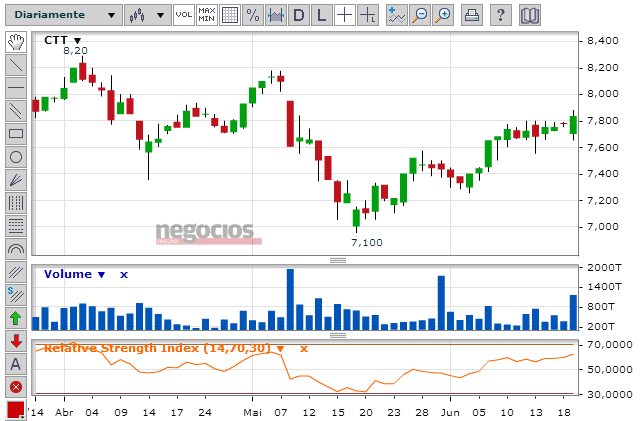
Task: Open the Diariamente period dropdown
Action: pos(64,15)
